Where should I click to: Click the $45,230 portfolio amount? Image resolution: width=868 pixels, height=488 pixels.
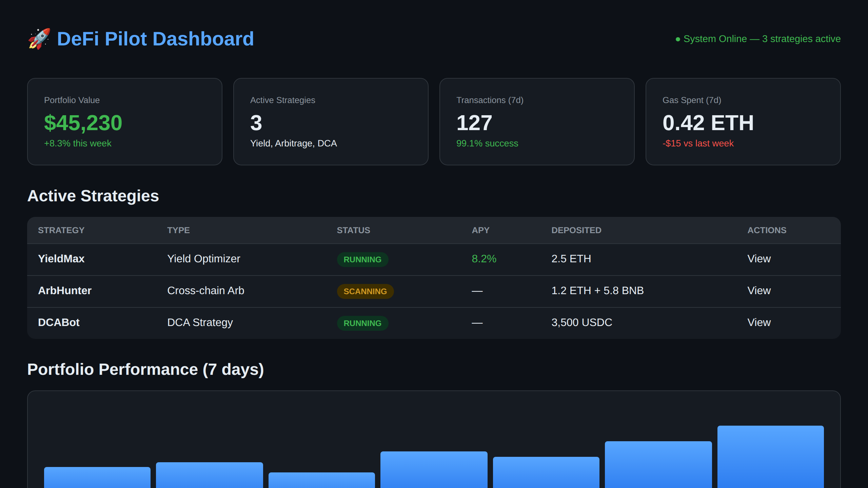coord(83,123)
